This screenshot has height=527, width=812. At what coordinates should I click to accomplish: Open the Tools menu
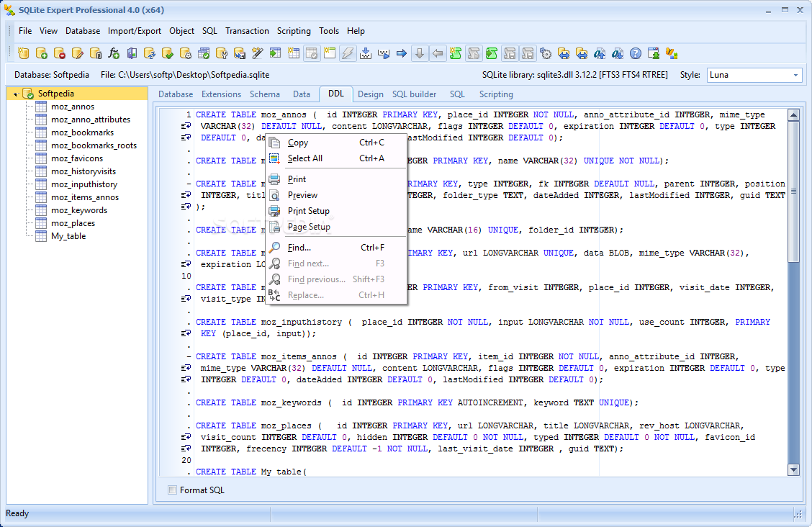[329, 31]
